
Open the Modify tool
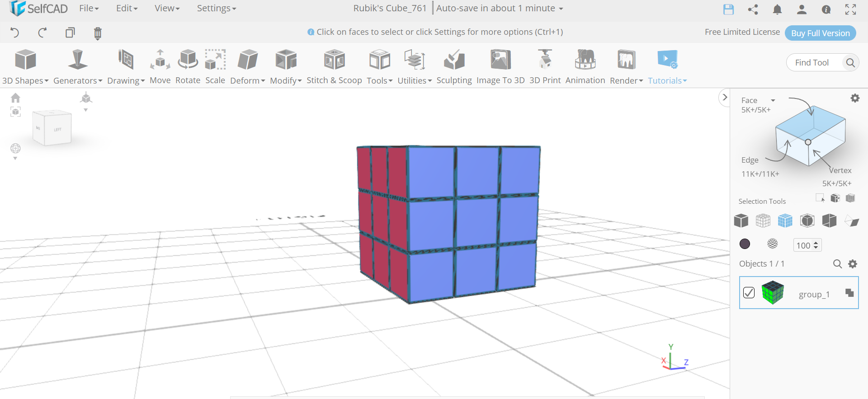tap(286, 60)
